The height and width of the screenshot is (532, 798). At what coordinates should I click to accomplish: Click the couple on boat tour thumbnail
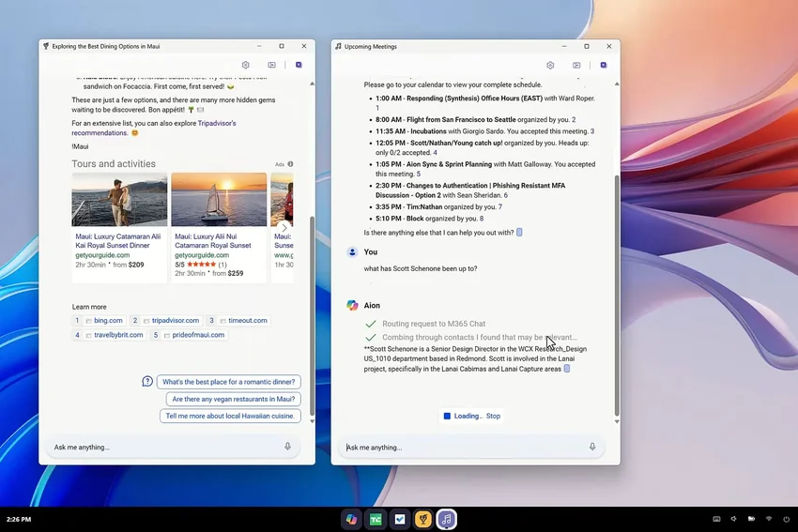pos(119,199)
